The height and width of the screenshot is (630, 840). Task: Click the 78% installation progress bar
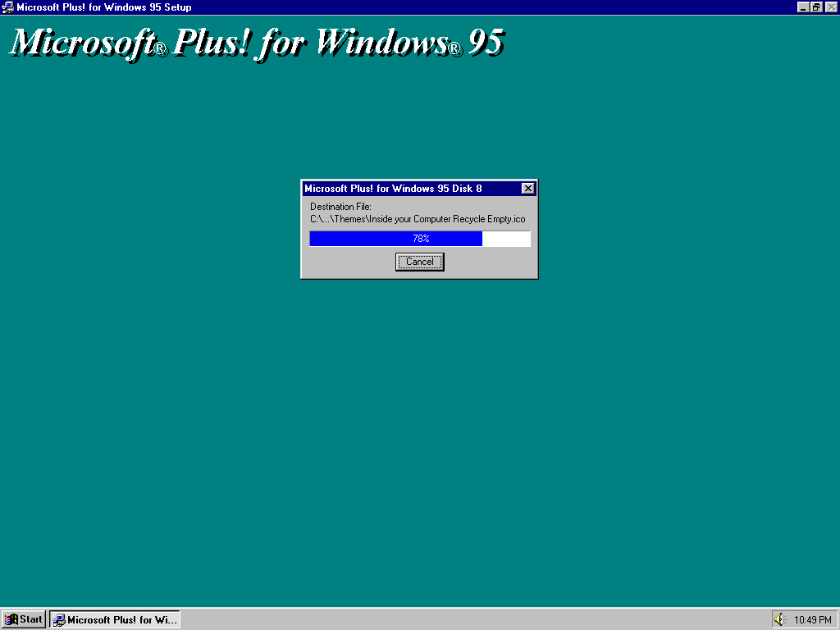pos(420,239)
